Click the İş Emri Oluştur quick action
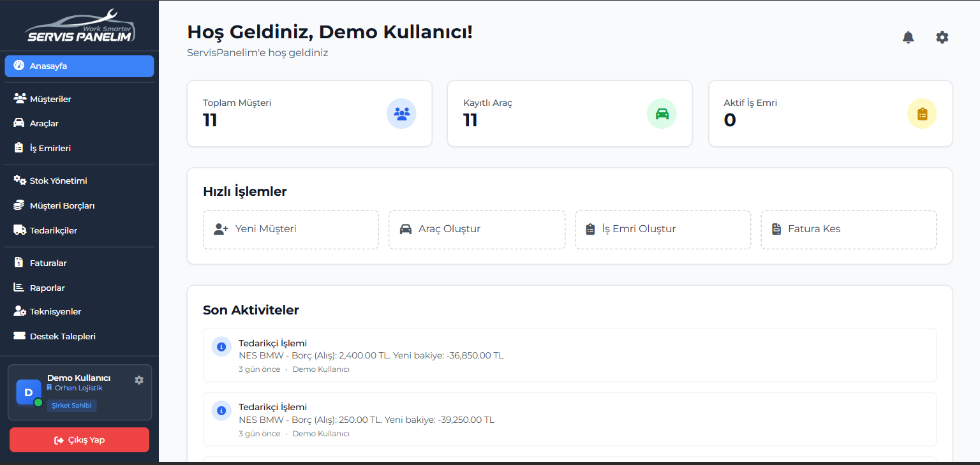The image size is (980, 465). [663, 230]
